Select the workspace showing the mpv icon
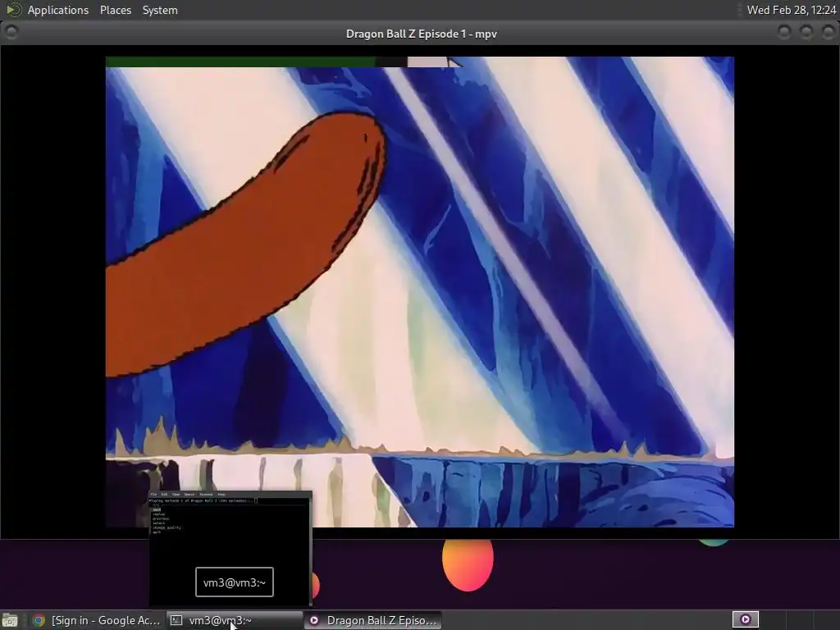The image size is (840, 630). (745, 620)
